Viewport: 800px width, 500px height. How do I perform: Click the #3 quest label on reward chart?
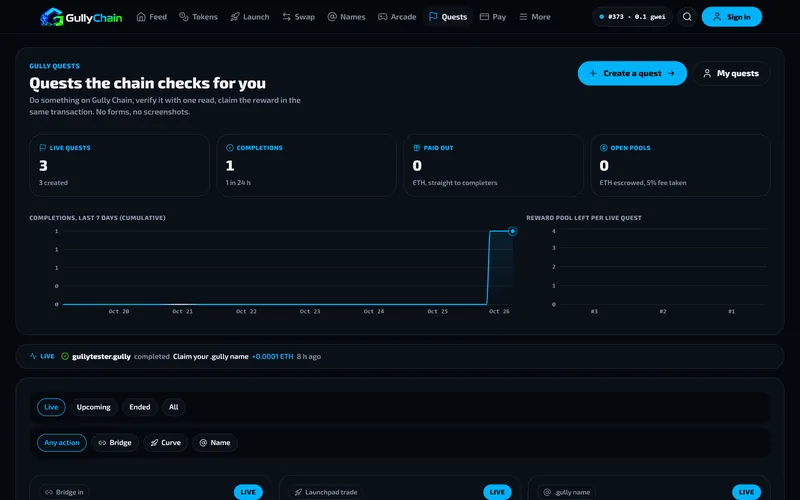[x=594, y=311]
